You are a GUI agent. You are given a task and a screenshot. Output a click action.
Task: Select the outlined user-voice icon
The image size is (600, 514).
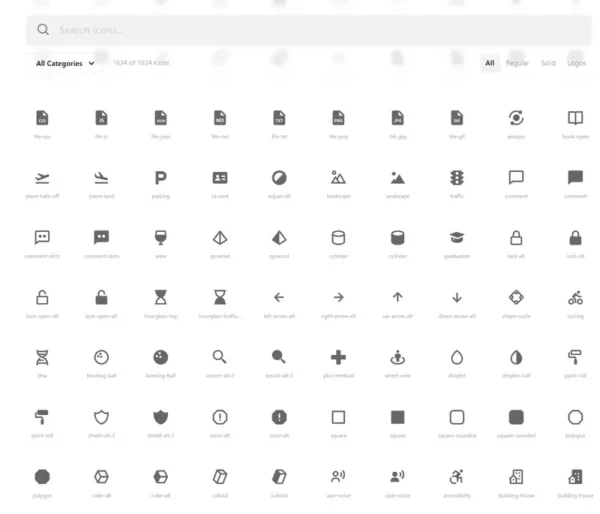(339, 477)
